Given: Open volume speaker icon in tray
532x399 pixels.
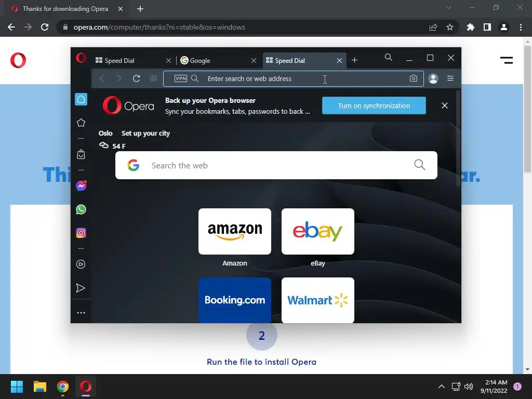Looking at the screenshot, I should (x=469, y=387).
